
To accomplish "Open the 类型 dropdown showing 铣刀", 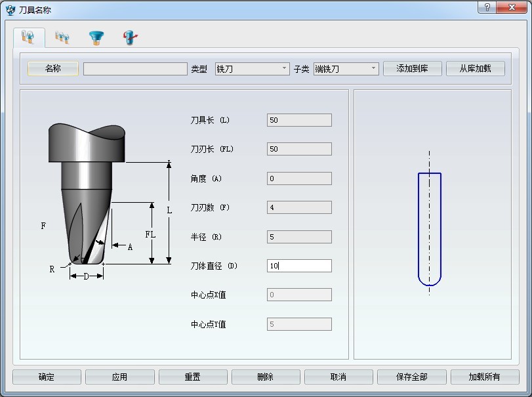I will [x=252, y=69].
